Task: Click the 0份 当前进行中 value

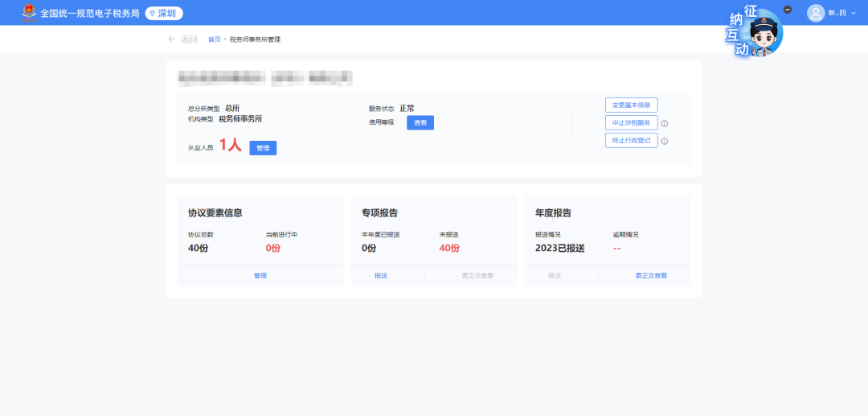Action: [x=273, y=248]
